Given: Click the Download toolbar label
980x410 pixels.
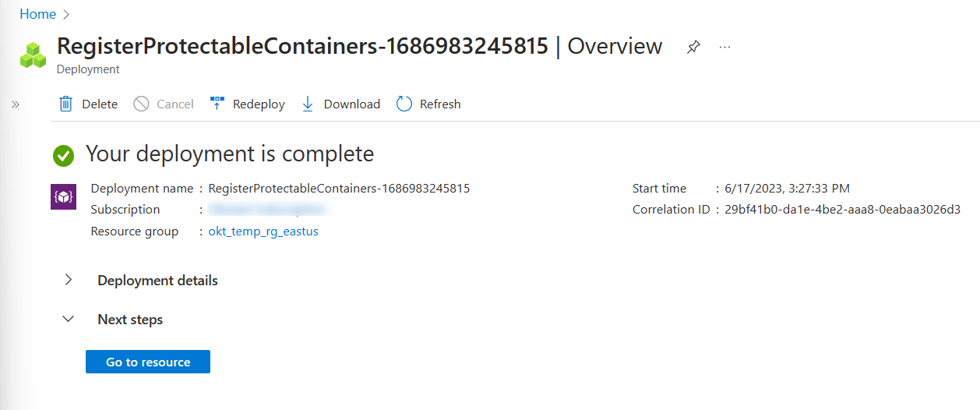Looking at the screenshot, I should coord(352,104).
